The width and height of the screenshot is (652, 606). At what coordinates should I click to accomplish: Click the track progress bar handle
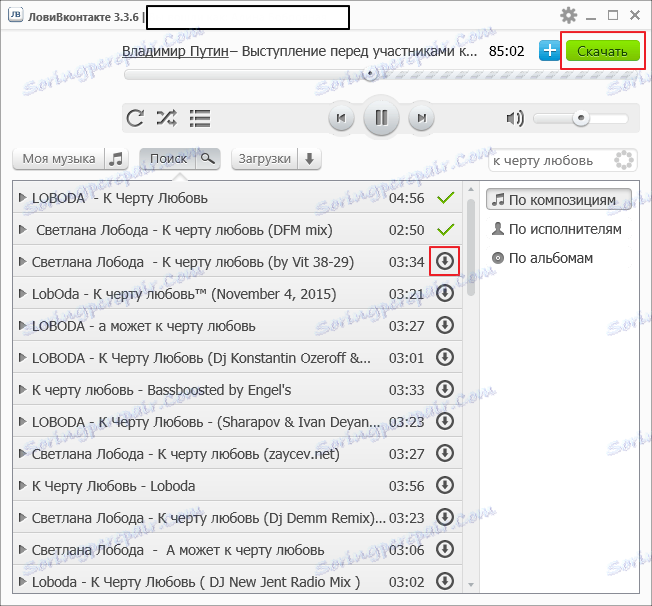370,74
